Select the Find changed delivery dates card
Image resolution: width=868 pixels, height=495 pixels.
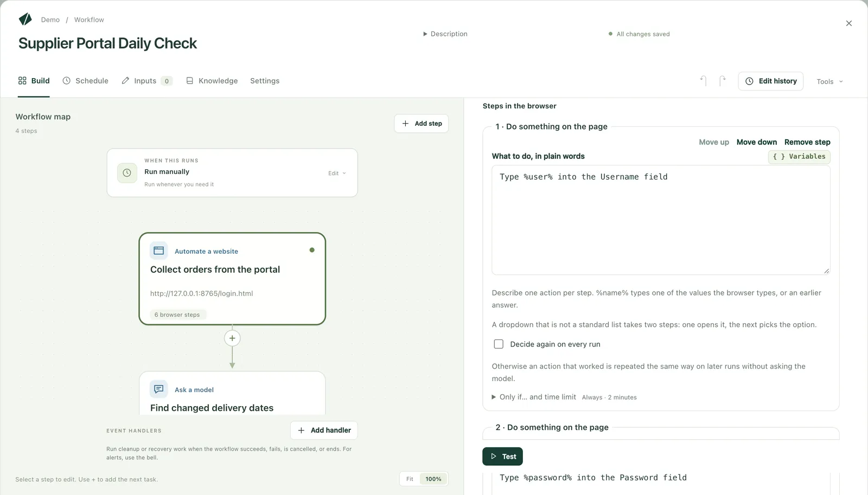pos(232,393)
